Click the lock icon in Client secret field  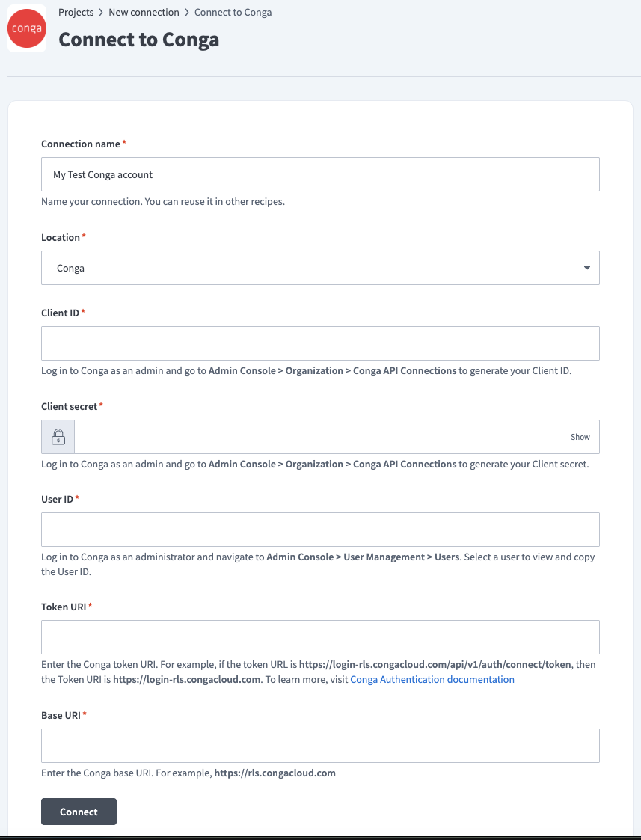pos(58,437)
